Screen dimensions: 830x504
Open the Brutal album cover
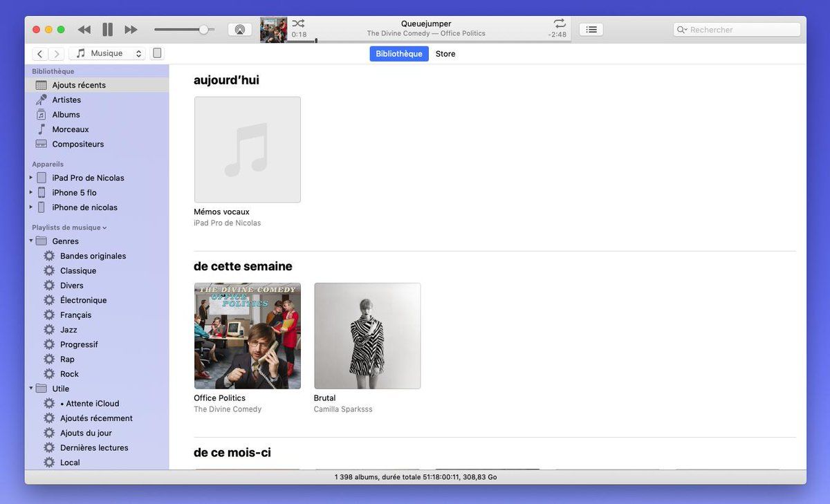coord(367,336)
